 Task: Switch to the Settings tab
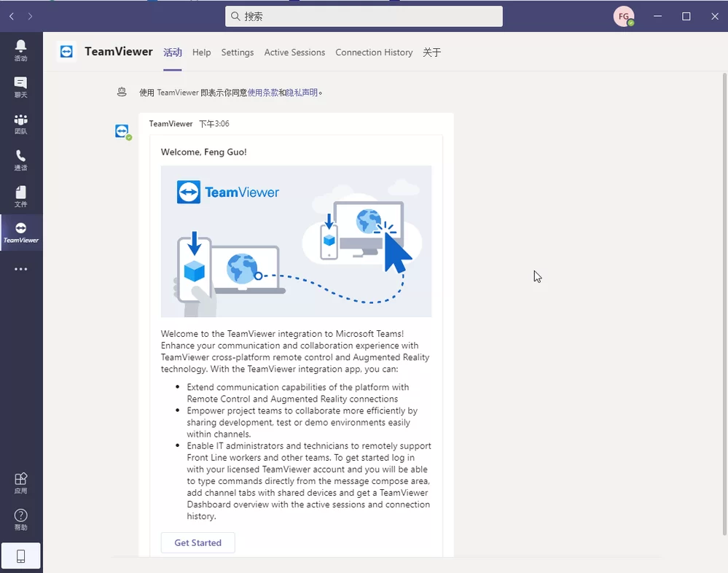pos(237,52)
